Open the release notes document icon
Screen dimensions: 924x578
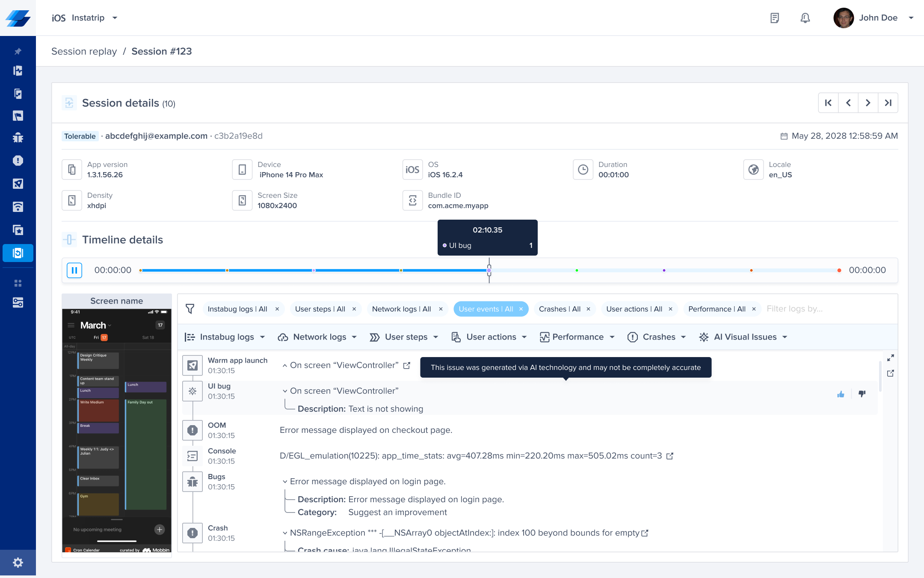click(x=774, y=18)
